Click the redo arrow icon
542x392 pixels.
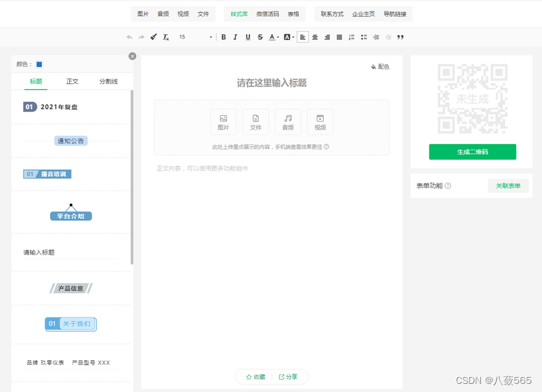click(x=142, y=37)
